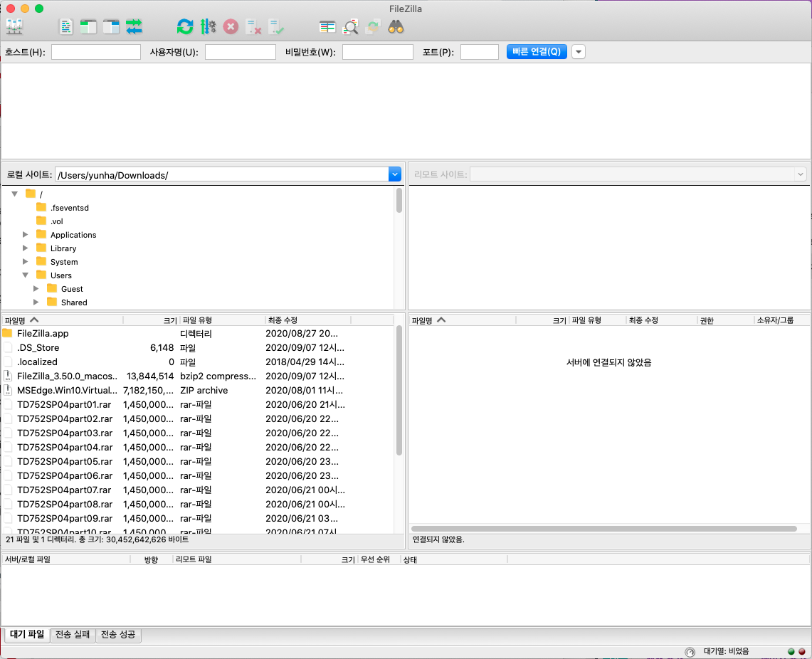Select the .fseventsd tree folder

(70, 208)
